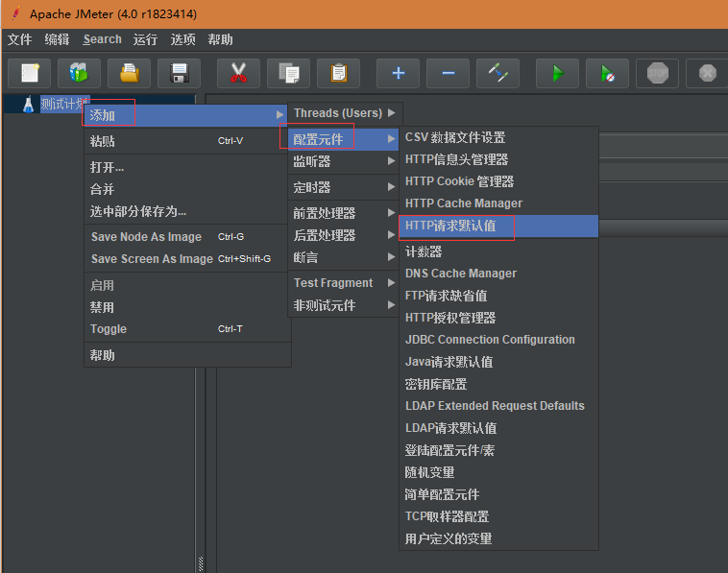The image size is (728, 573).
Task: Click the test plan flask icon
Action: click(29, 104)
